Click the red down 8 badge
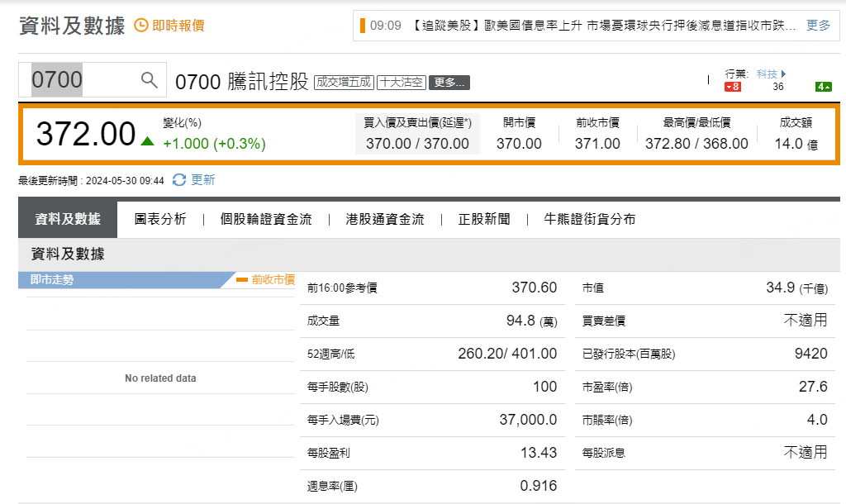Image resolution: width=846 pixels, height=504 pixels. pos(732,87)
